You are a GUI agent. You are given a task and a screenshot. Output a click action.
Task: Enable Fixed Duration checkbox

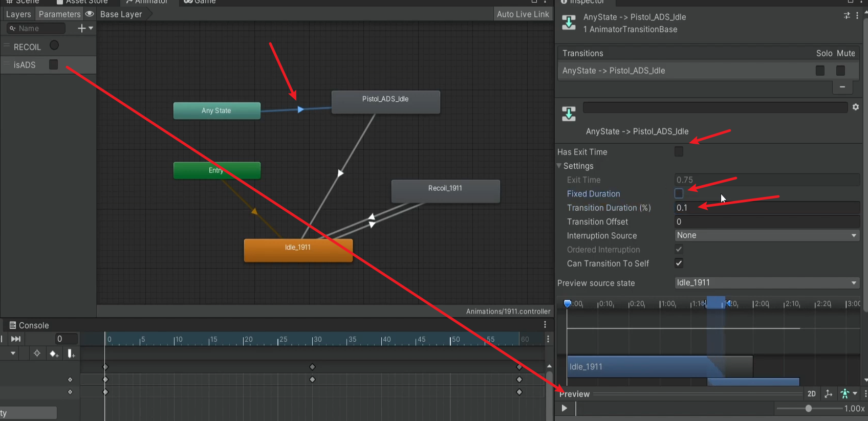click(x=679, y=193)
